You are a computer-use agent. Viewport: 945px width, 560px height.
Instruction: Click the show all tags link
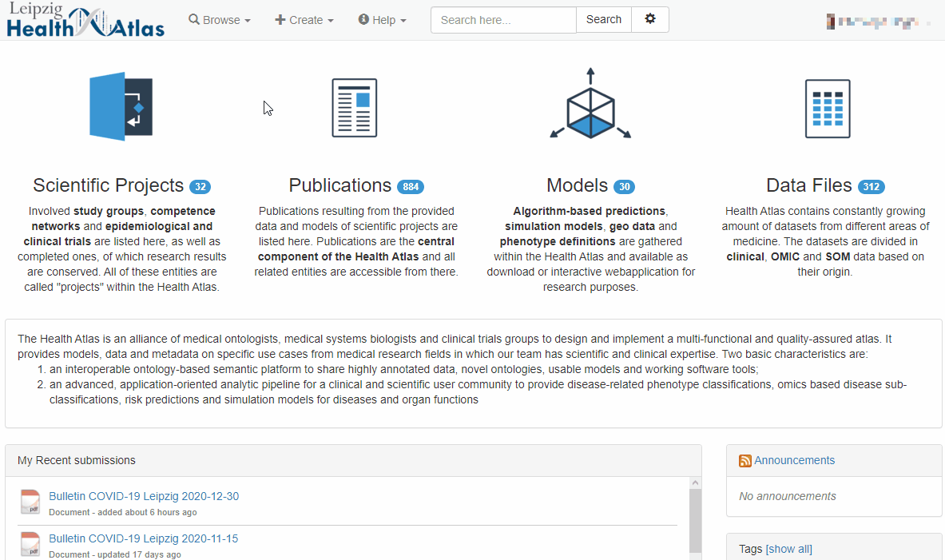[x=788, y=549]
